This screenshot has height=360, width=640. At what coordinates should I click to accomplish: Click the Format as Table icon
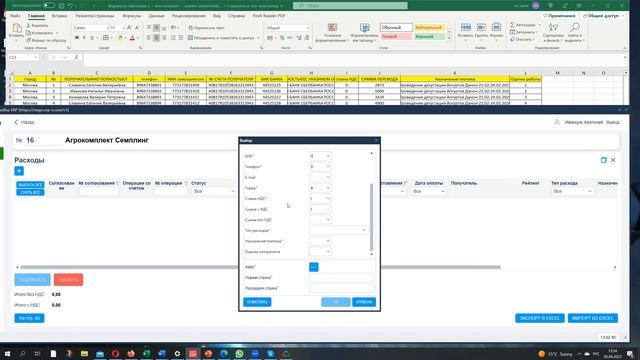(364, 28)
